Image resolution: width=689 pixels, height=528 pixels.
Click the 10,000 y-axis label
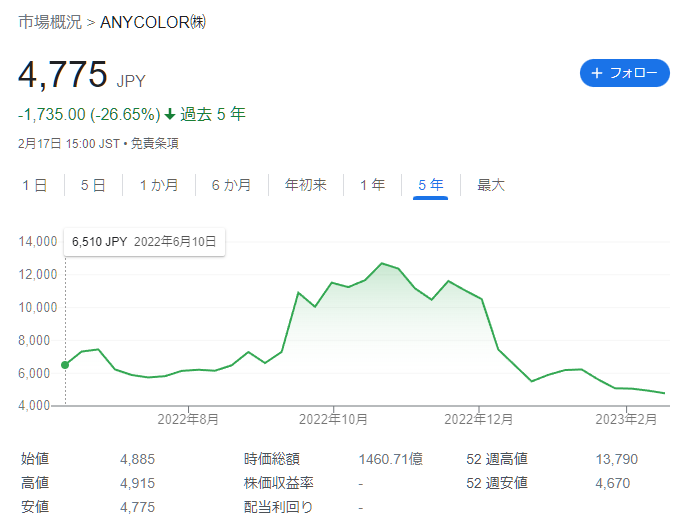[38, 307]
